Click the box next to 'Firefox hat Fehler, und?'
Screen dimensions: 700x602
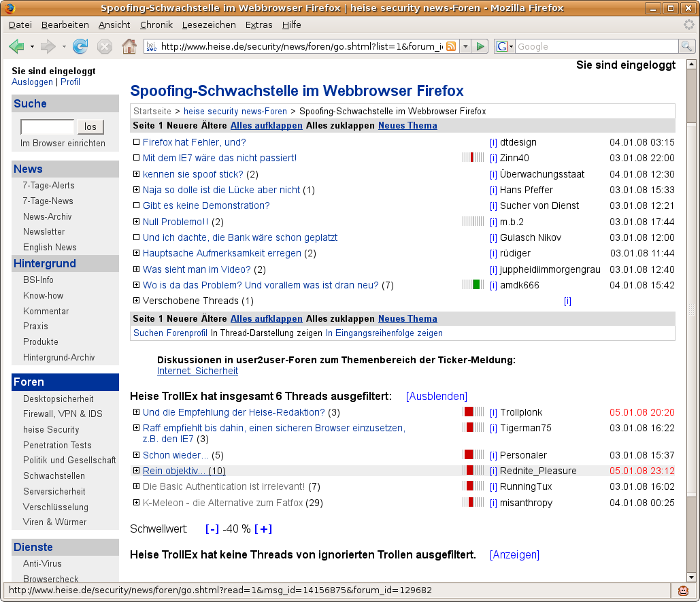point(137,142)
